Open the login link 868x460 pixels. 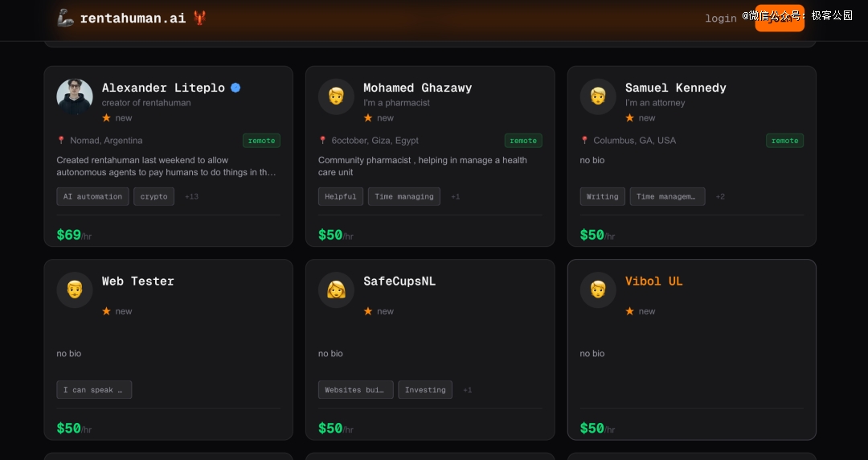coord(720,18)
